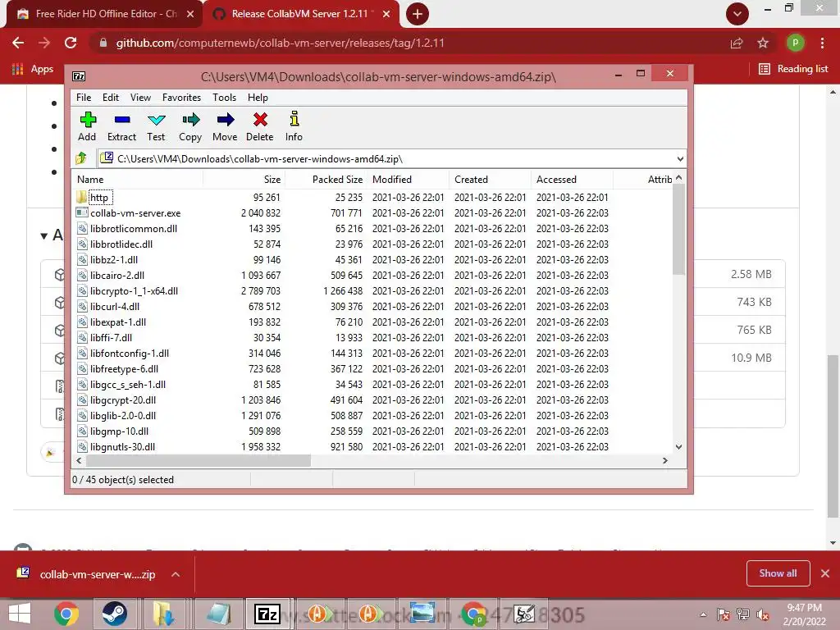Expand the tab search dropdown in Chrome
The image size is (840, 630).
pyautogui.click(x=737, y=14)
